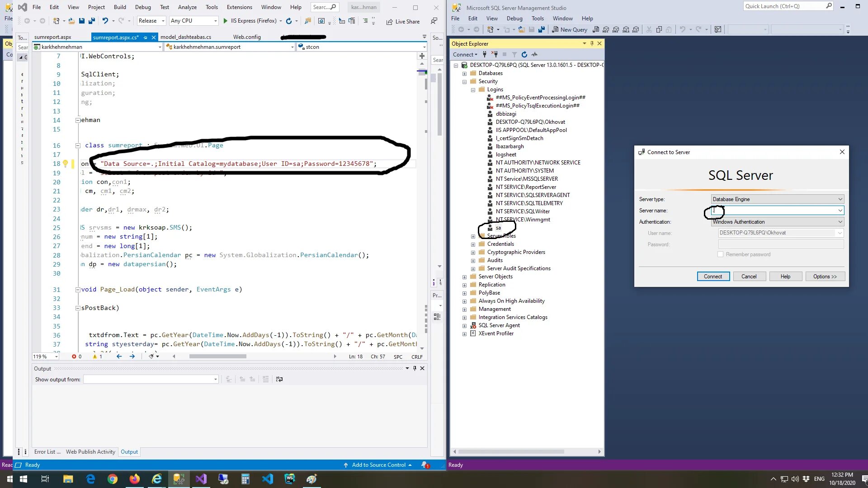The image size is (868, 488).
Task: Open the Extensions menu in Visual Studio
Action: [x=239, y=7]
